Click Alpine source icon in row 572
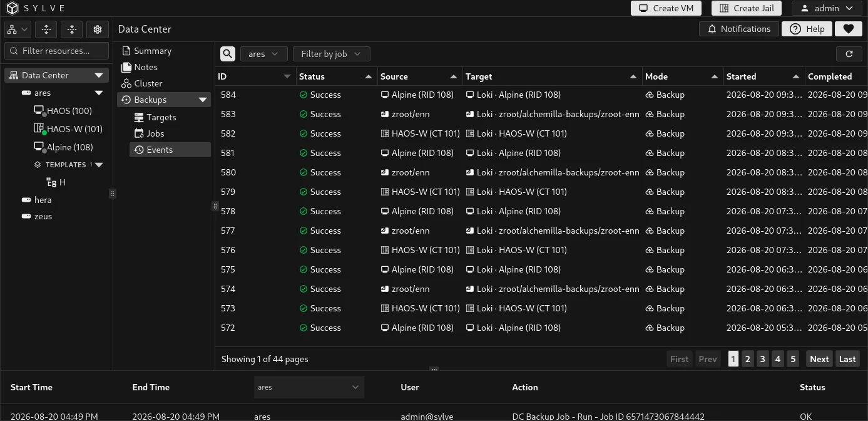 pyautogui.click(x=385, y=328)
